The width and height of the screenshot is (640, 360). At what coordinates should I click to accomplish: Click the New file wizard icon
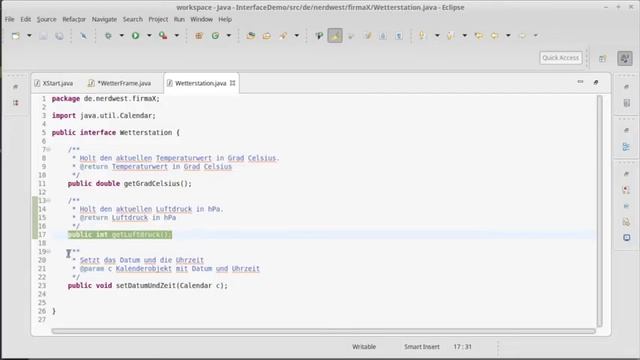(x=16, y=36)
